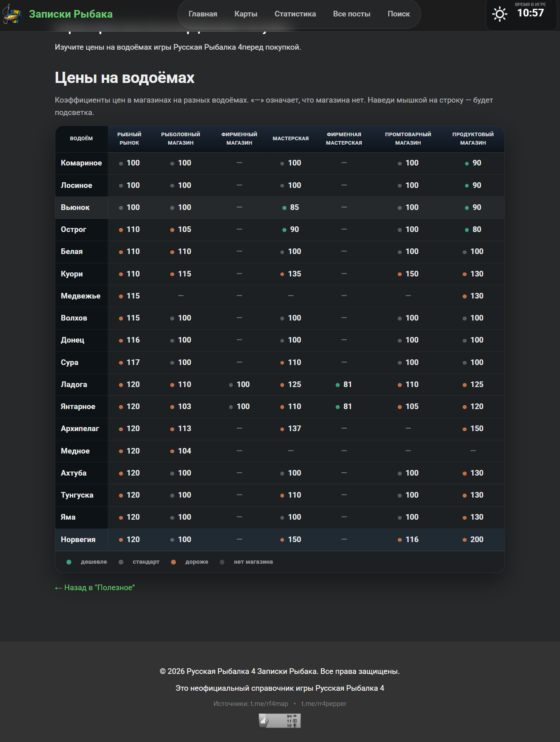Click the Рыбный рынок column header
This screenshot has height=742, width=560.
129,139
